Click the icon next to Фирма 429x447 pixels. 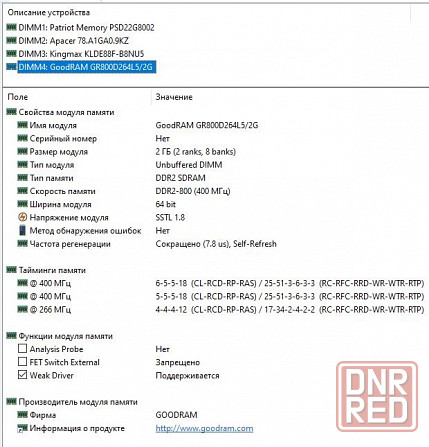point(22,415)
